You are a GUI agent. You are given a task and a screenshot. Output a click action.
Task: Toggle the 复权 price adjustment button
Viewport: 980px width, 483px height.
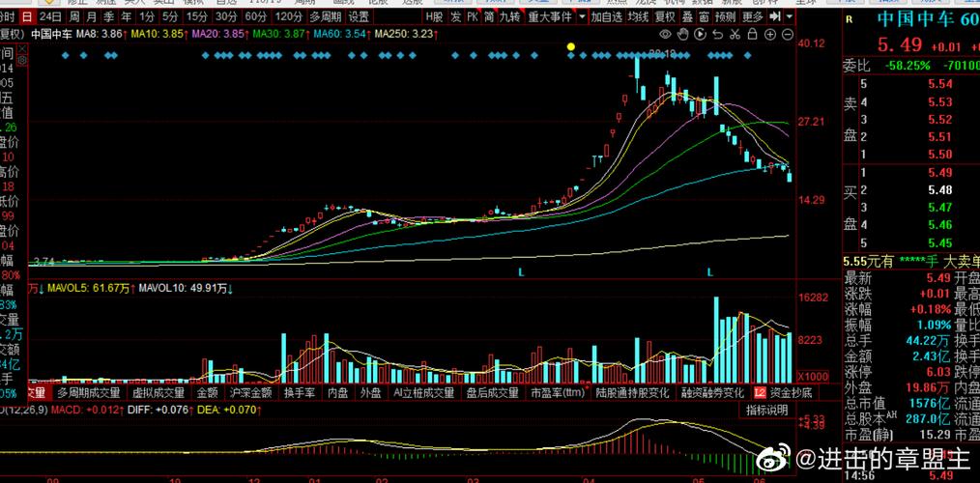(x=665, y=16)
